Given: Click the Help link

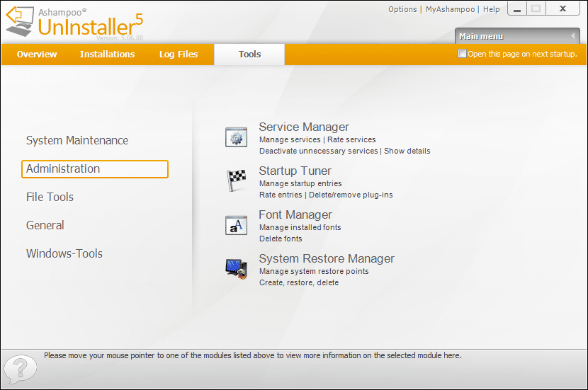Looking at the screenshot, I should [491, 9].
